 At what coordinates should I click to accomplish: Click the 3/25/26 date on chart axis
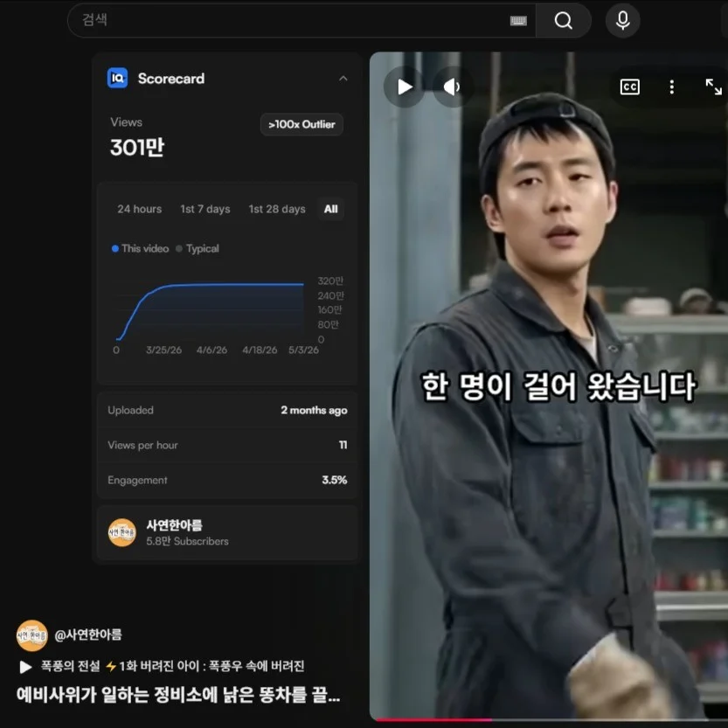(x=164, y=350)
